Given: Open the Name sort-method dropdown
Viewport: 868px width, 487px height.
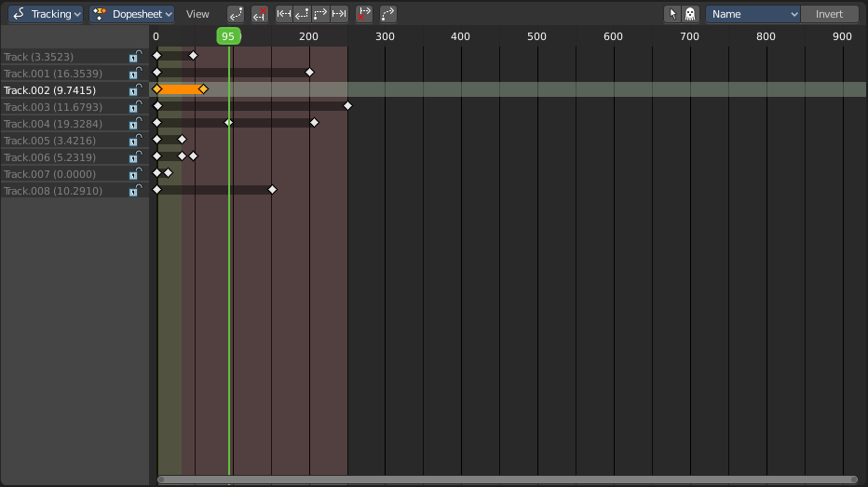Looking at the screenshot, I should (x=753, y=14).
